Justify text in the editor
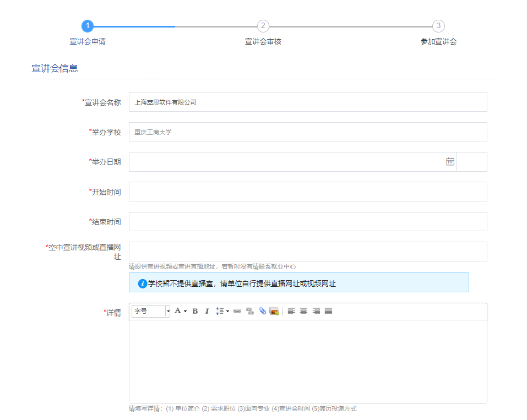 tap(328, 311)
